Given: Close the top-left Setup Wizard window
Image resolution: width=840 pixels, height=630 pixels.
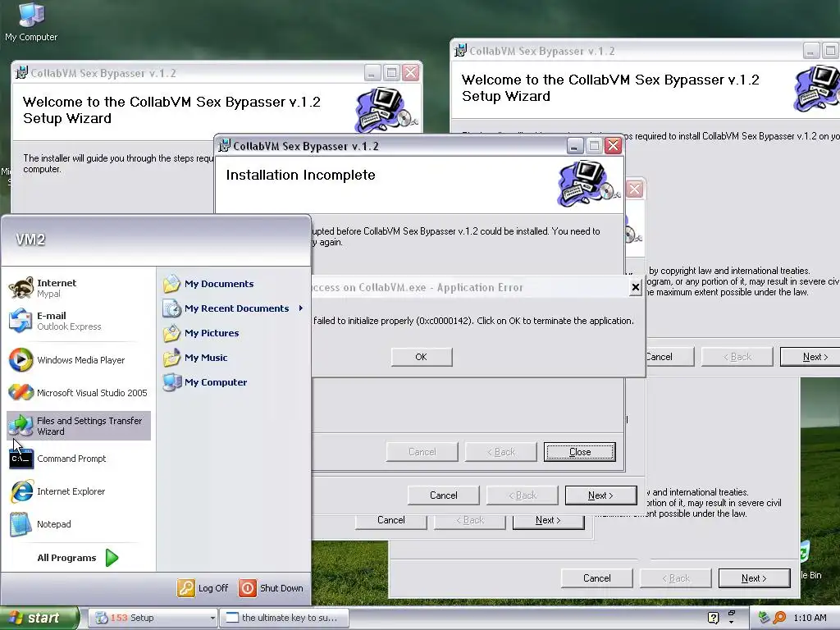Looking at the screenshot, I should click(411, 73).
